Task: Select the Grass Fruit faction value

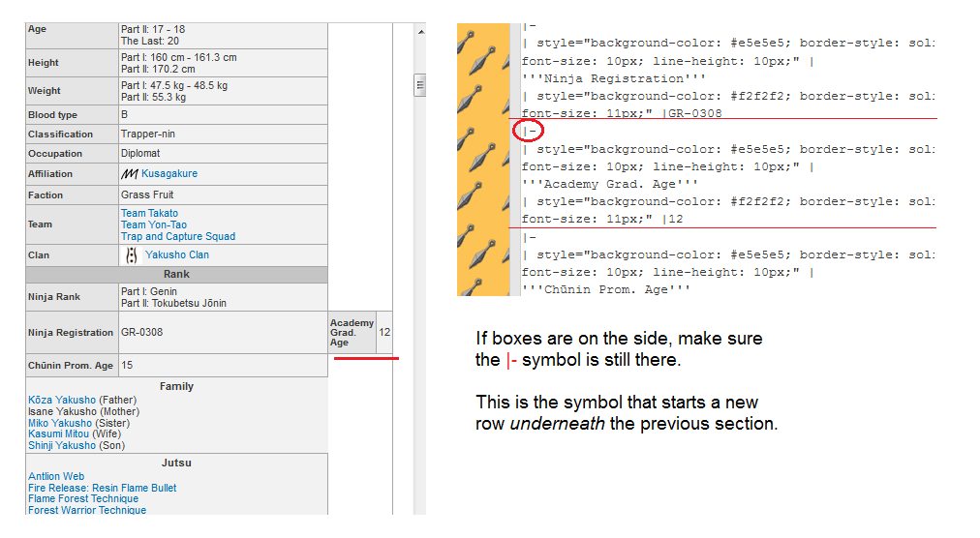Action: [147, 194]
